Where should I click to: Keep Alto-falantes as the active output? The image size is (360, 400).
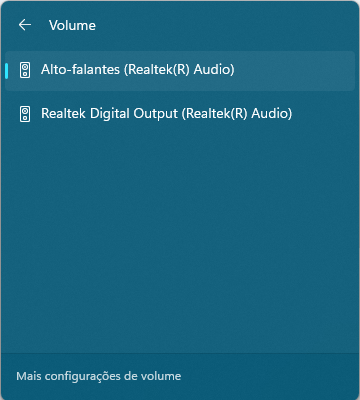pyautogui.click(x=180, y=71)
